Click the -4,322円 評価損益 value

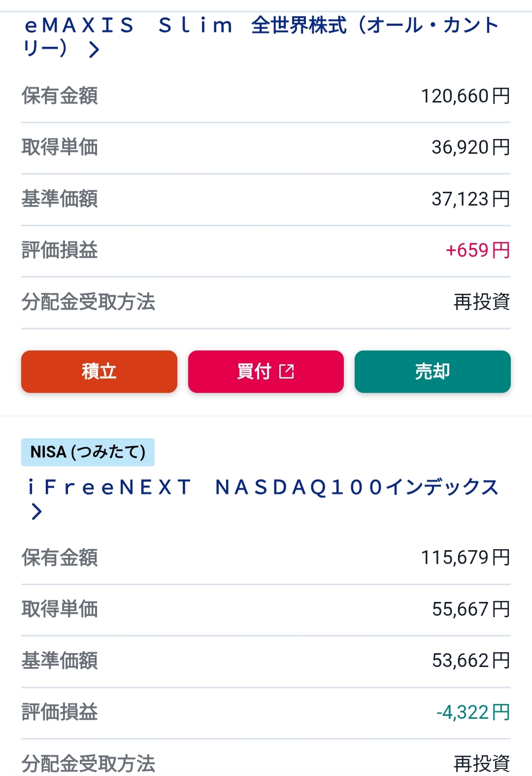[473, 712]
